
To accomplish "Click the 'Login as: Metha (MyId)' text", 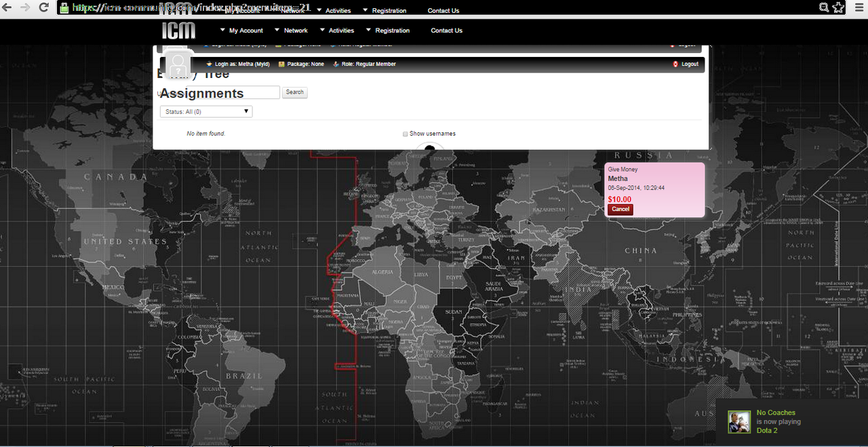I will (x=242, y=64).
